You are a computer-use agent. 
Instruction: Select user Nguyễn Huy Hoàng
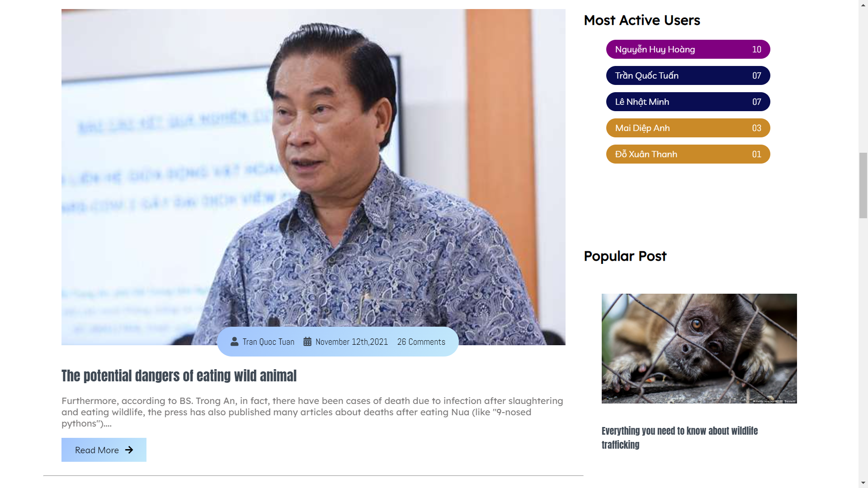[x=688, y=49]
